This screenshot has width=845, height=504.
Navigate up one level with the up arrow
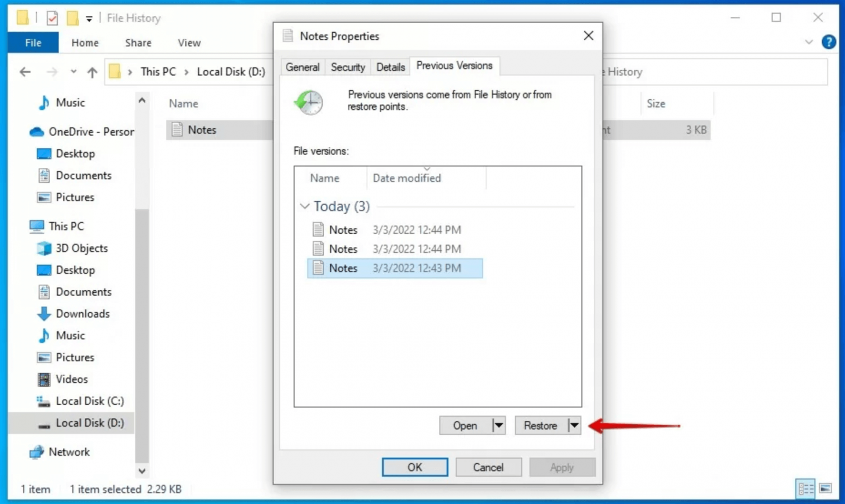pos(92,72)
